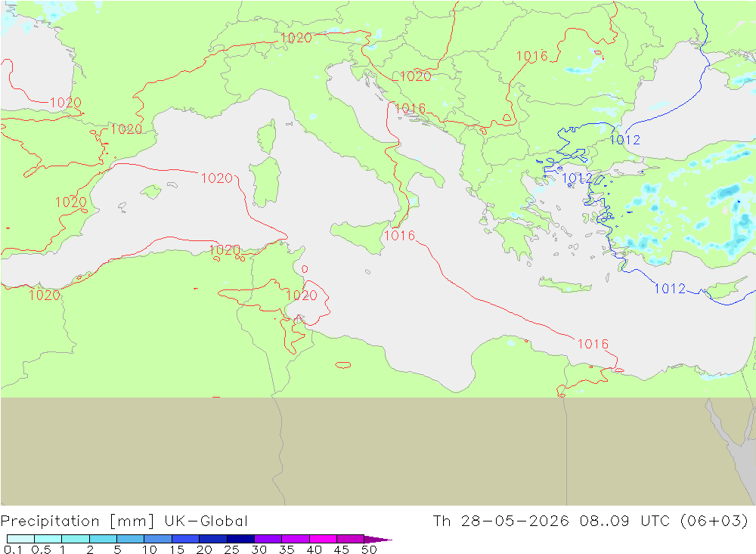Click the red '1020' label west of Sardinia

[217, 178]
